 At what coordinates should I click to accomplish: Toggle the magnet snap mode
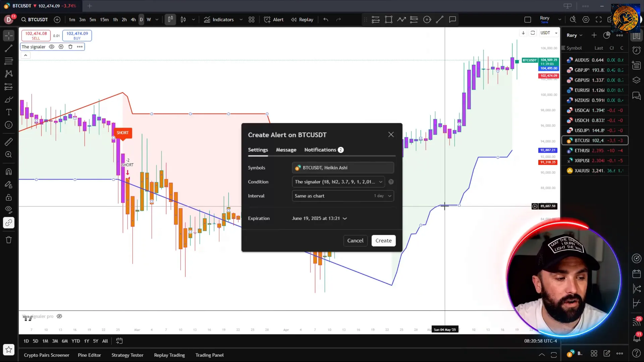pyautogui.click(x=9, y=172)
